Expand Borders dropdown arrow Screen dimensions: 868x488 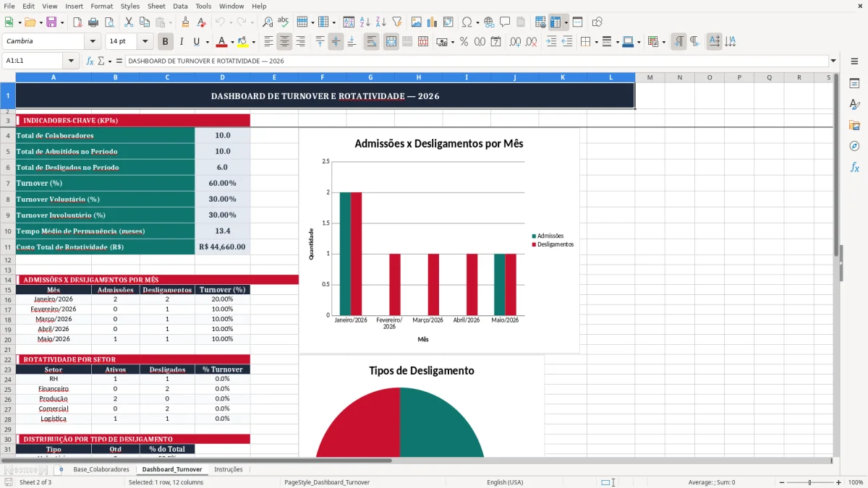[x=596, y=42]
